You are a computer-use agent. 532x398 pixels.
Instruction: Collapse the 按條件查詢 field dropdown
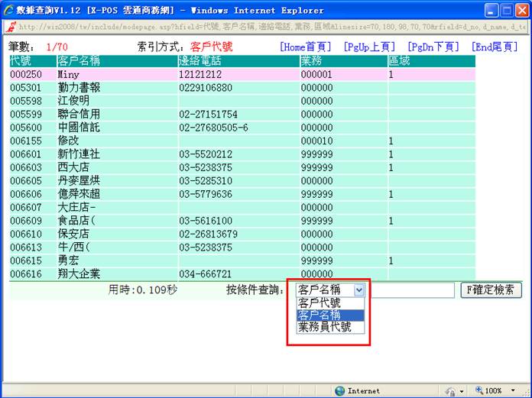359,290
